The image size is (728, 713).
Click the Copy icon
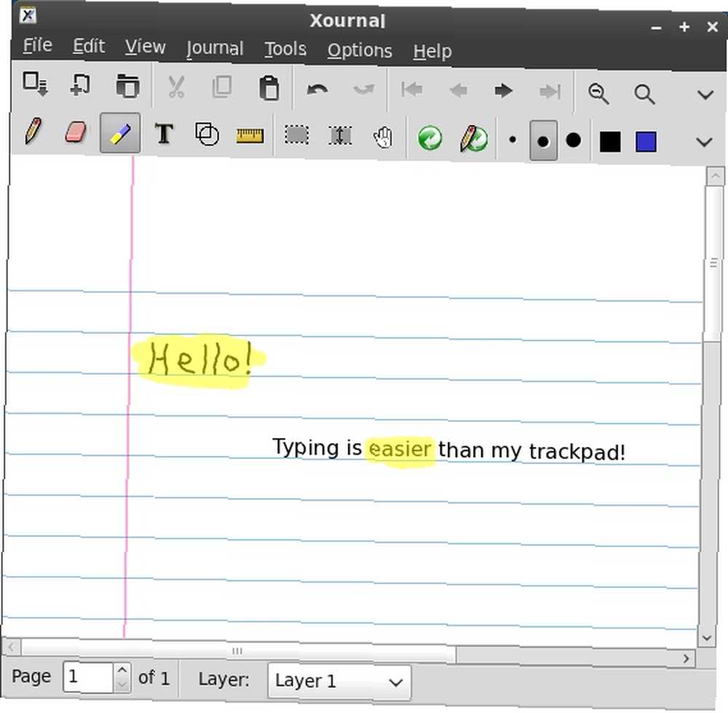(221, 87)
